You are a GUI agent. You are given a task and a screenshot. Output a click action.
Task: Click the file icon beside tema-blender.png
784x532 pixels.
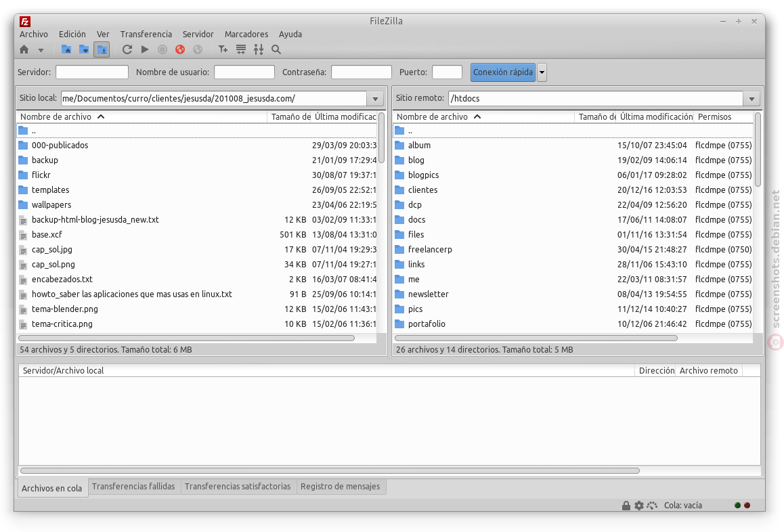tap(23, 309)
